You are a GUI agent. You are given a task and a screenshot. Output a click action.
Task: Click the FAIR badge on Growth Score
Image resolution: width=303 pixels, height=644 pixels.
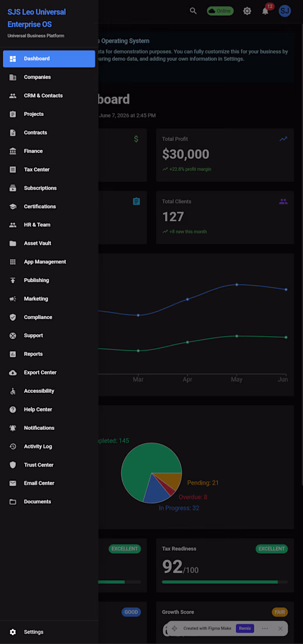pyautogui.click(x=280, y=612)
